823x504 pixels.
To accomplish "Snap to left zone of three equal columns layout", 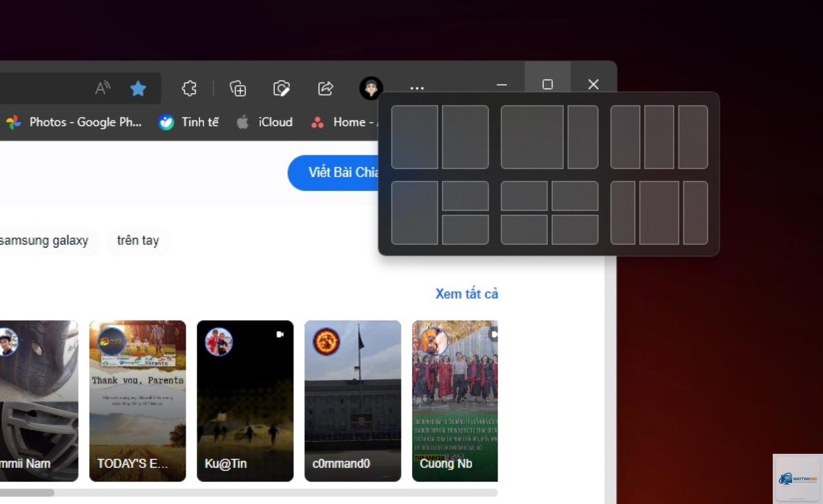I will tap(625, 137).
